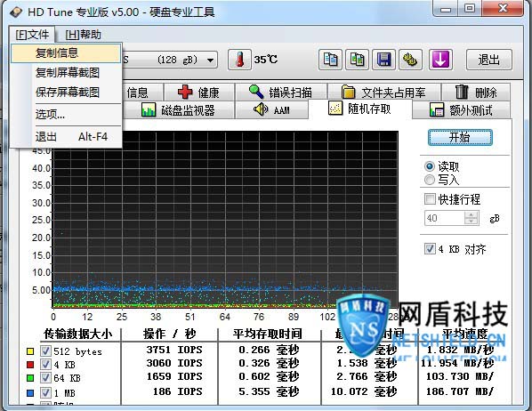Toggle the 4 KB 对齐 checkbox

point(430,249)
